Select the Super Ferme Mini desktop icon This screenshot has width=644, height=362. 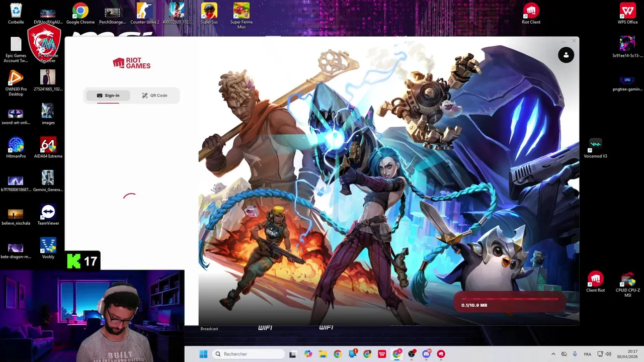pyautogui.click(x=241, y=16)
